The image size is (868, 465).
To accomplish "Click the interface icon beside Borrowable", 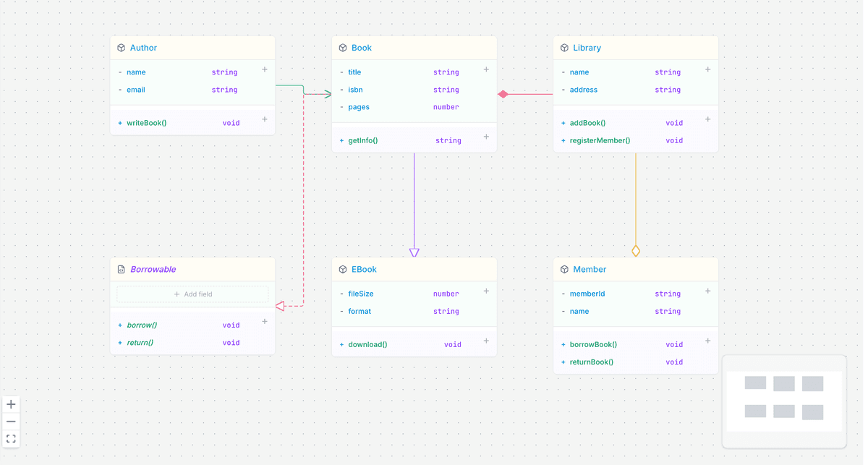I will coord(121,269).
